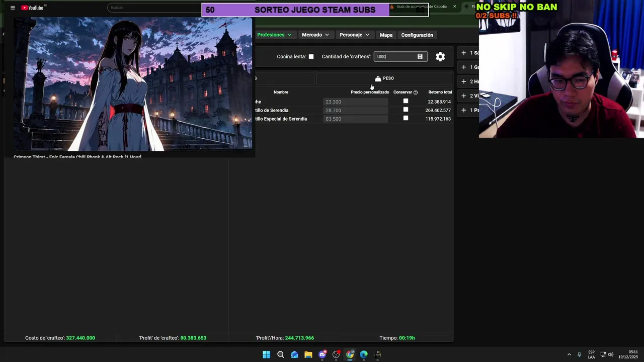Open Windows taskbar Search
The width and height of the screenshot is (644, 362).
[281, 354]
